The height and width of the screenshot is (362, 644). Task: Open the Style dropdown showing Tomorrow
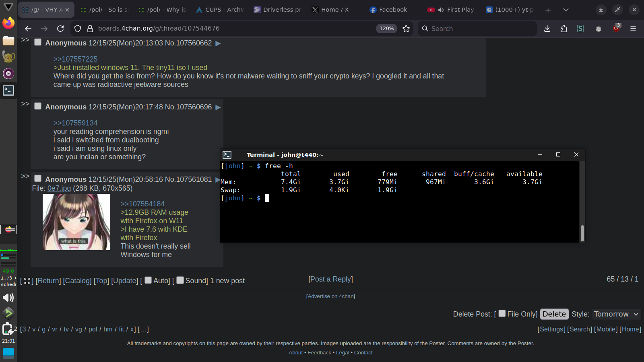tap(616, 314)
